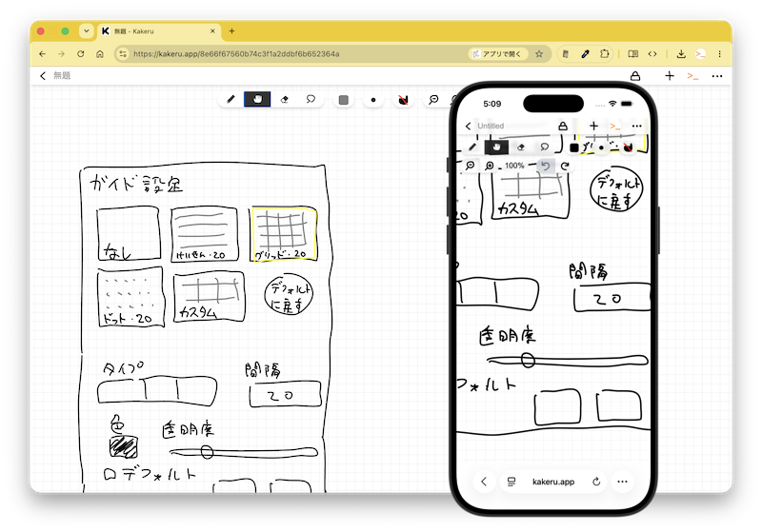762x532 pixels.
Task: Tap Safari back chevron at phone bottom bar
Action: [x=484, y=482]
